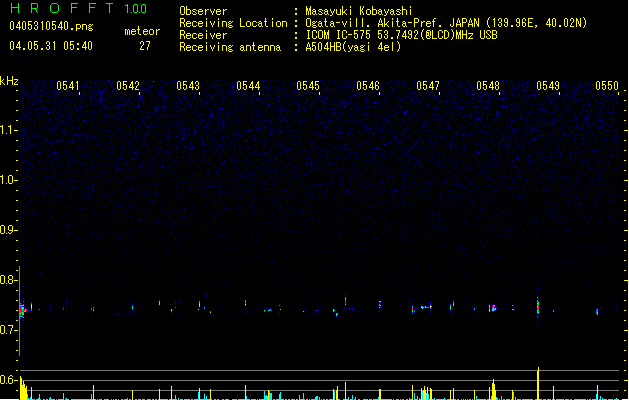Click the Receiving antenna label
Viewport: 629px width, 400px height.
pyautogui.click(x=230, y=47)
